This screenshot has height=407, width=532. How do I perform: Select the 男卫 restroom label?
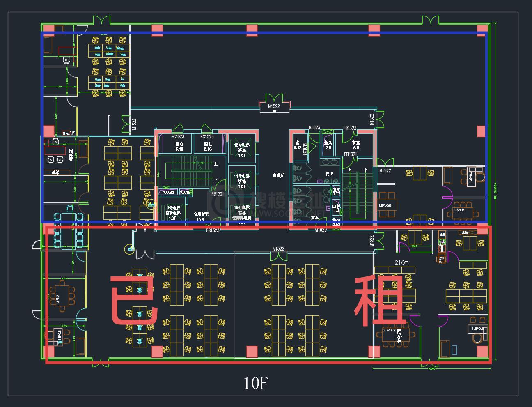pyautogui.click(x=329, y=174)
